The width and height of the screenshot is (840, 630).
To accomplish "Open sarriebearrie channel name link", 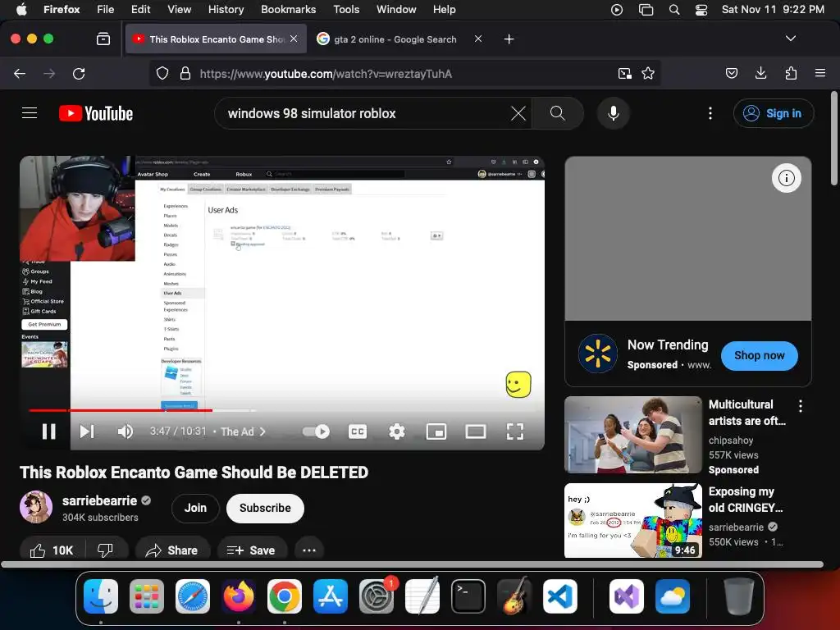I will pos(99,500).
